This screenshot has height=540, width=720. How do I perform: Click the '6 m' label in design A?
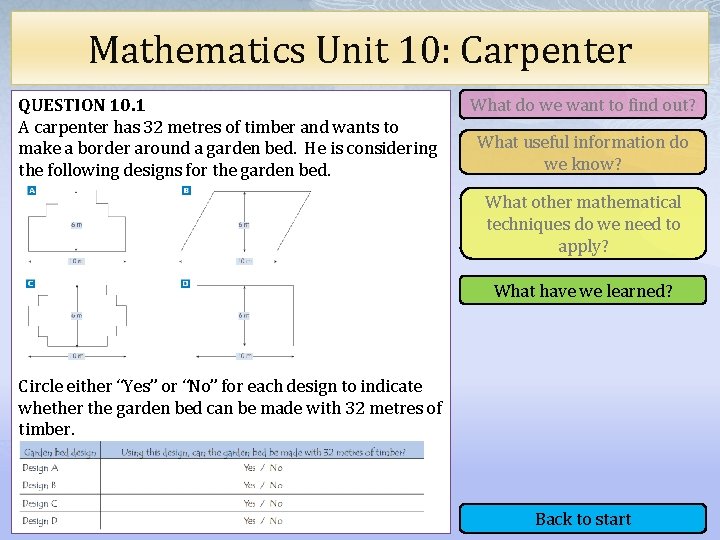pos(77,225)
